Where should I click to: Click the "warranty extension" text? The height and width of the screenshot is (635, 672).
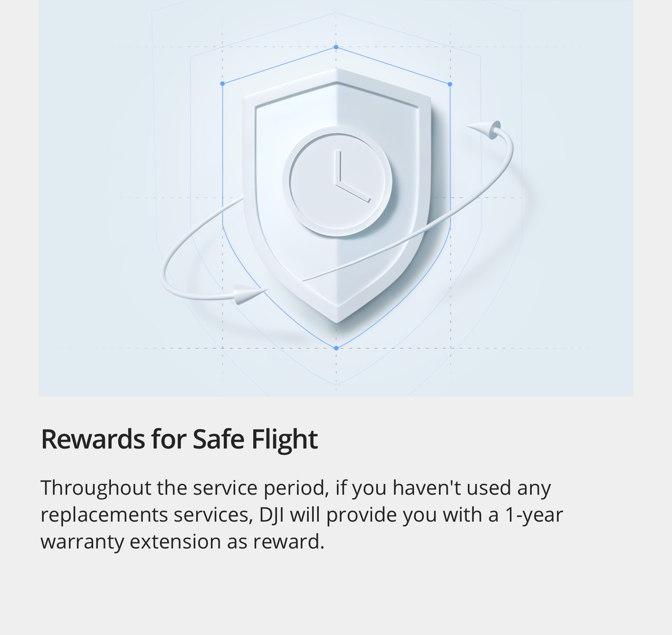[x=131, y=541]
